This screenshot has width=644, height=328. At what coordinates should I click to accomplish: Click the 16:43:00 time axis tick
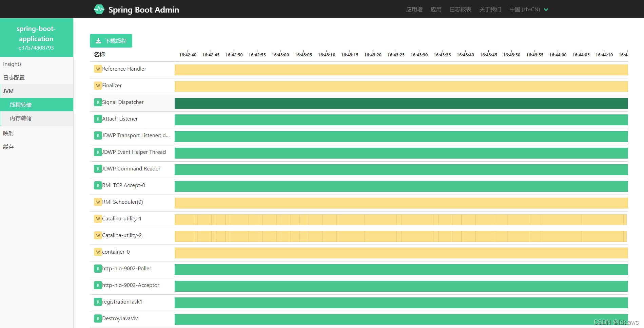click(280, 55)
